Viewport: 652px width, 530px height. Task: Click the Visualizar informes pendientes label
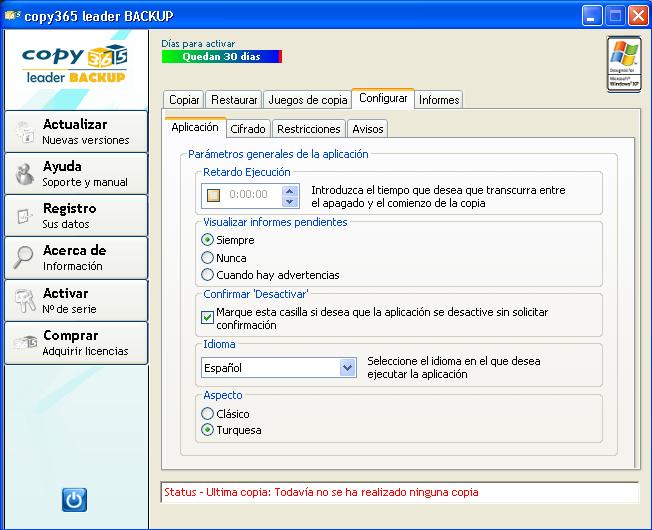pyautogui.click(x=275, y=222)
